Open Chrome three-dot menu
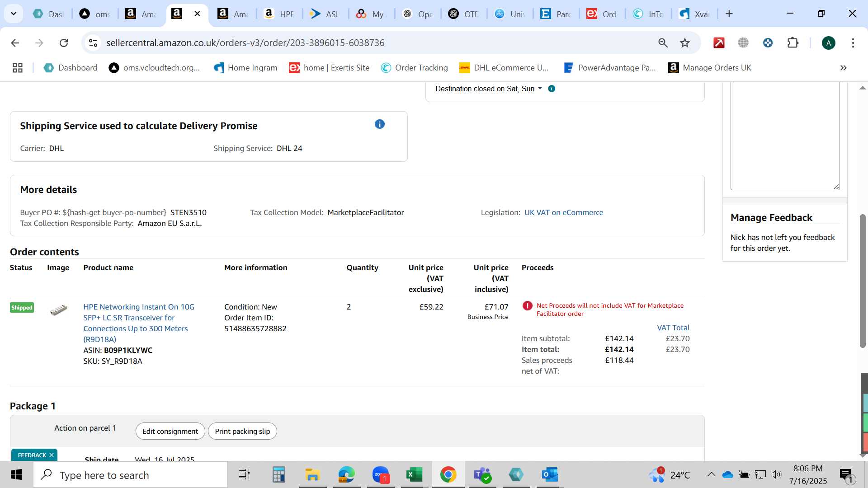This screenshot has width=868, height=488. tap(853, 43)
